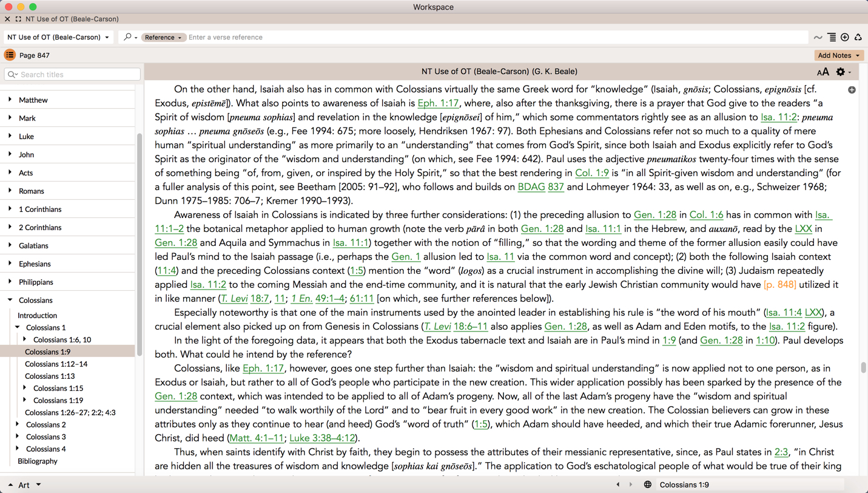Viewport: 868px width, 493px height.
Task: Go to the next section with the right arrow
Action: pos(631,484)
